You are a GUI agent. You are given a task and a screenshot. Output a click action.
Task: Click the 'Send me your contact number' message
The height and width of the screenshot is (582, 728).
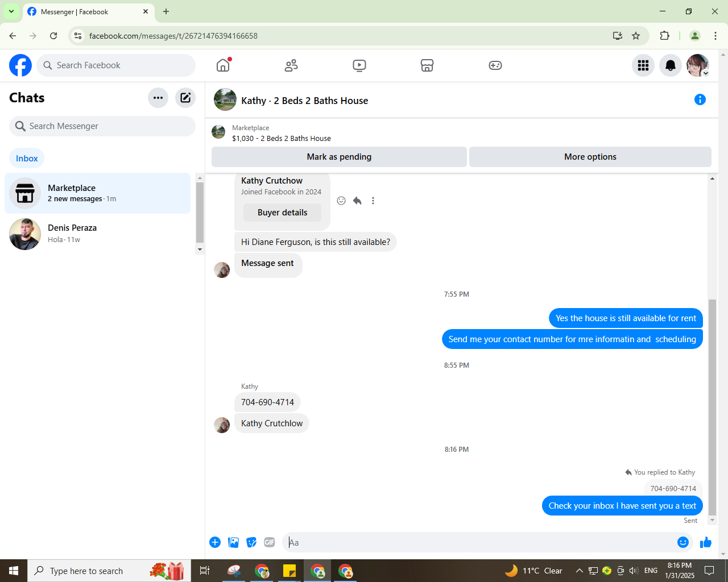coord(572,339)
